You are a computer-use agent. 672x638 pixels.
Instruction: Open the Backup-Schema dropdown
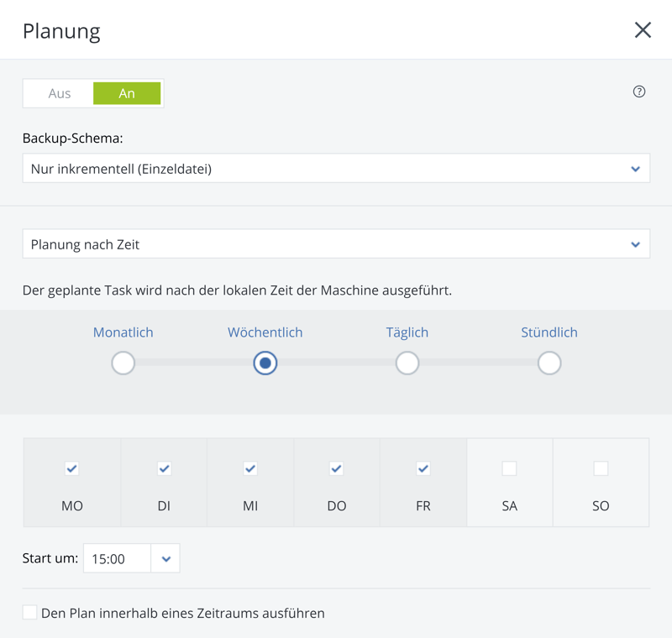[x=336, y=169]
